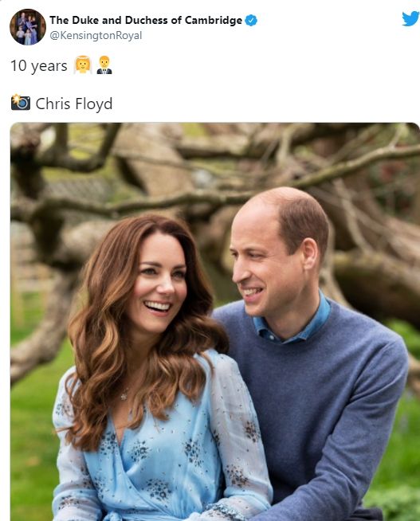The image size is (420, 521).
Task: Click the Twitter bird logo
Action: pos(410,18)
